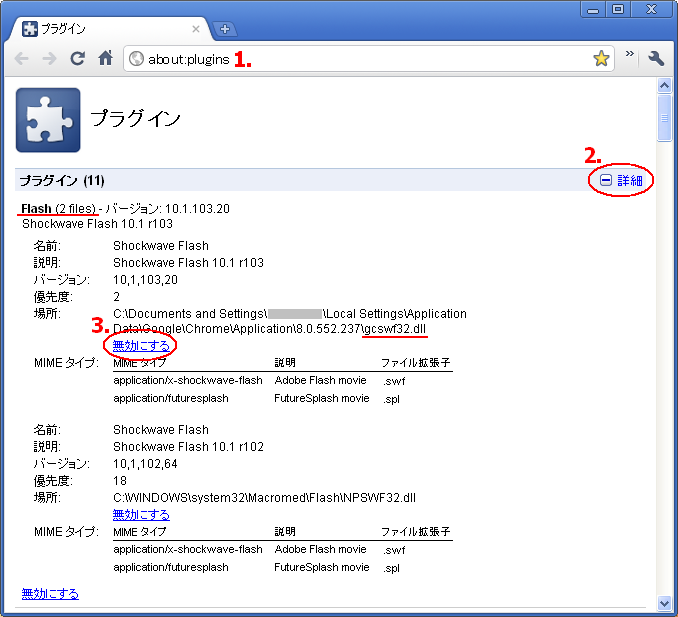Screen dimensions: 678x617
Task: Reload the page with the refresh icon
Action: click(77, 59)
